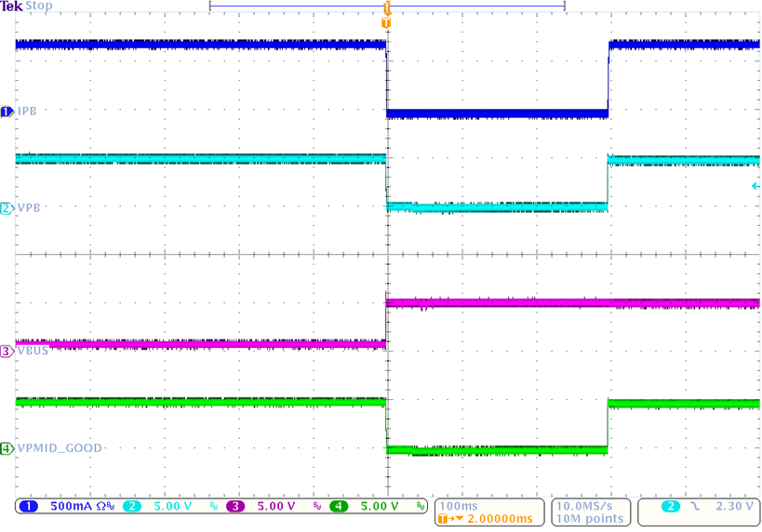The image size is (762, 532).
Task: Click the record view bar at top
Action: tap(387, 7)
